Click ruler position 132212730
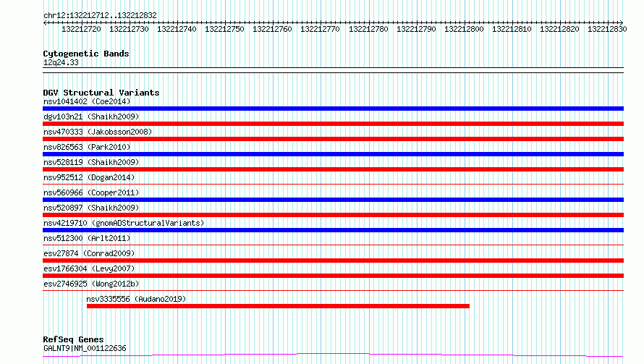Viewport: 644px width, 364px height. click(129, 29)
